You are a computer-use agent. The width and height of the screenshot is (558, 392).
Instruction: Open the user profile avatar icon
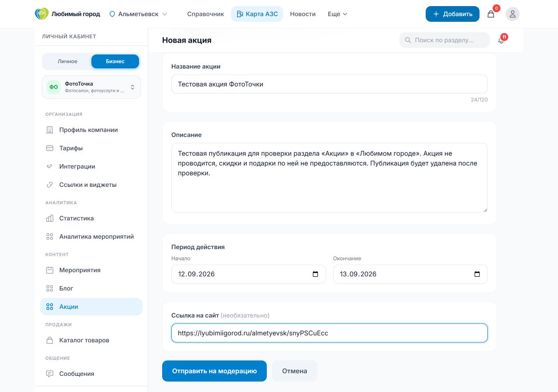pos(513,14)
